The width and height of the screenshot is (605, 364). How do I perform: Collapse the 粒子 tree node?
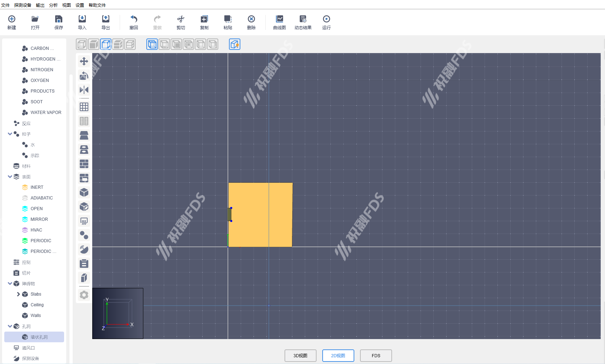click(10, 134)
